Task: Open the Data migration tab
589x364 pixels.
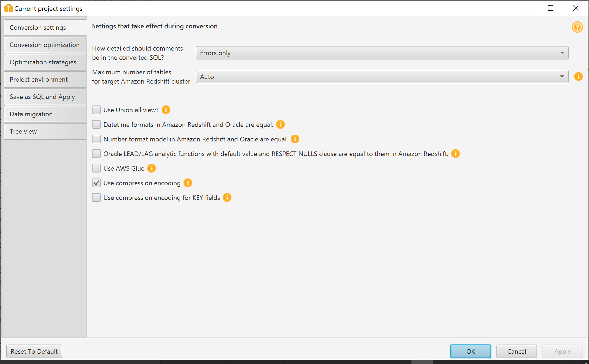Action: point(45,114)
